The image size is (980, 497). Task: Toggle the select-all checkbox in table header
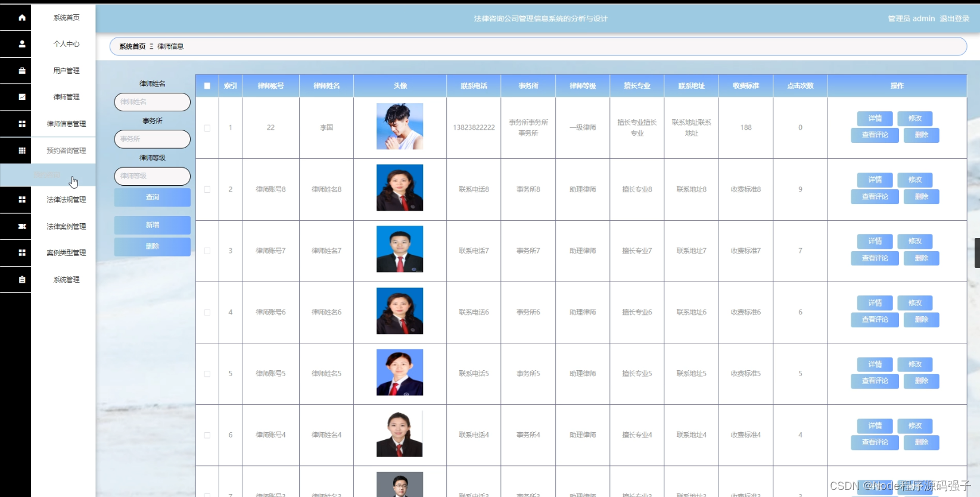coord(207,86)
